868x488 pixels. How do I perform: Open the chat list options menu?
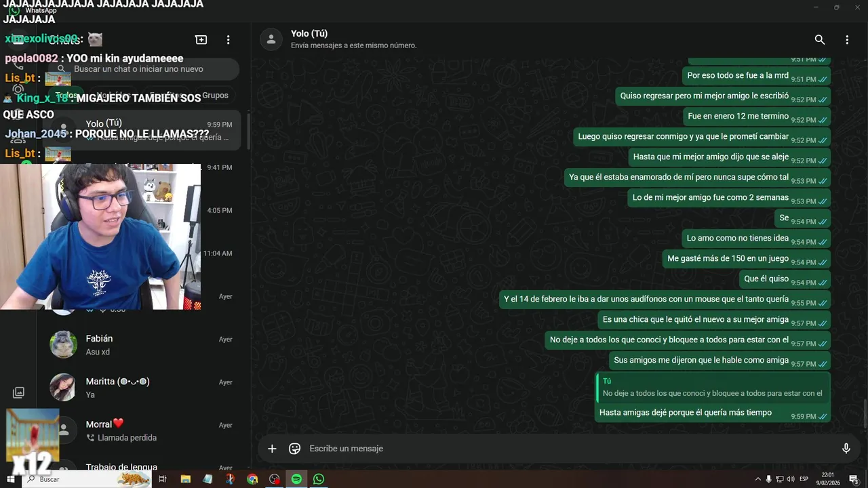(x=229, y=40)
